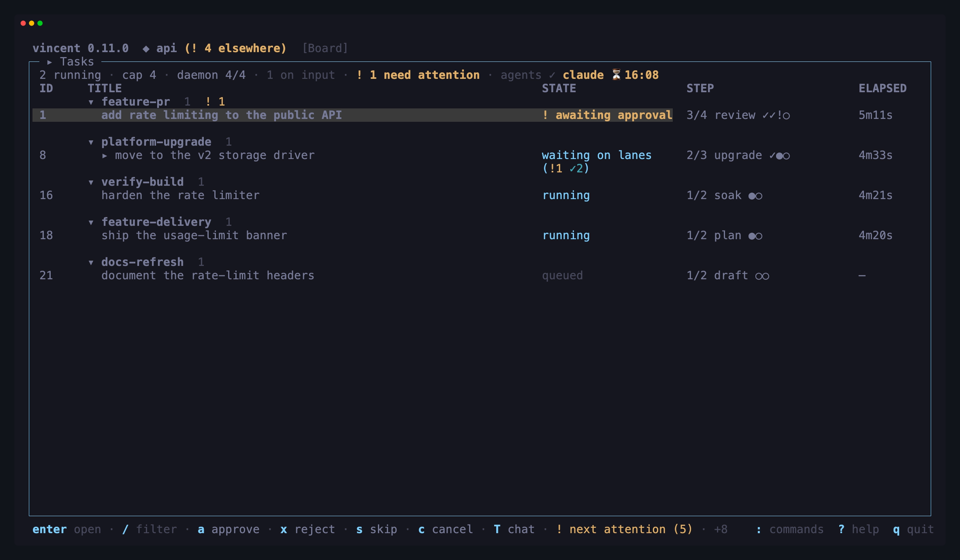Click the plan step progress dots
This screenshot has width=960, height=560.
point(755,236)
